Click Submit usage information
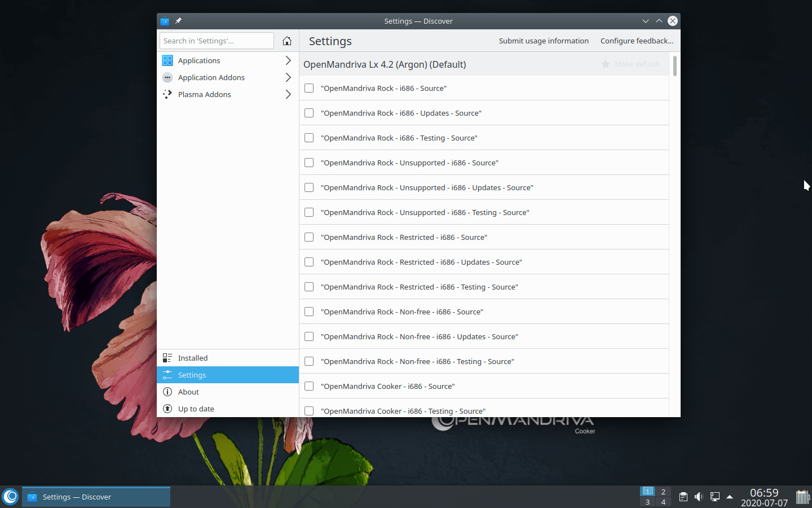 pos(544,41)
